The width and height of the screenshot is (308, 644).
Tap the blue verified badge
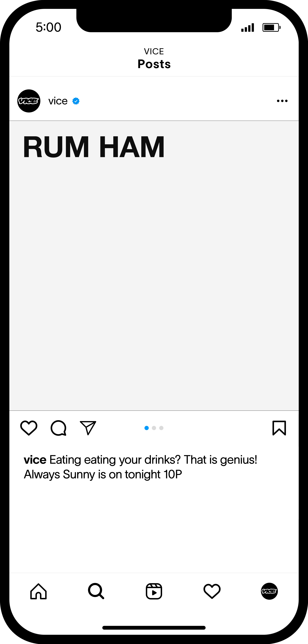coord(76,101)
